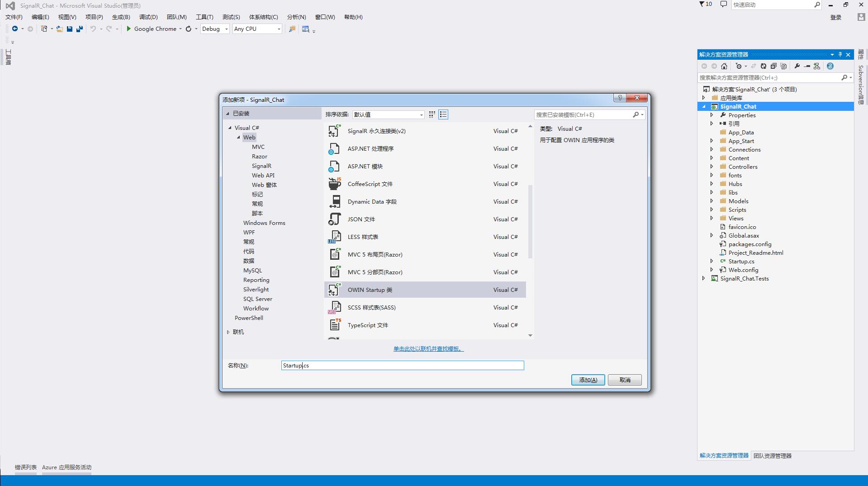Viewport: 868px width, 486px height.
Task: Switch to 团队资源管理器 tab
Action: point(773,456)
